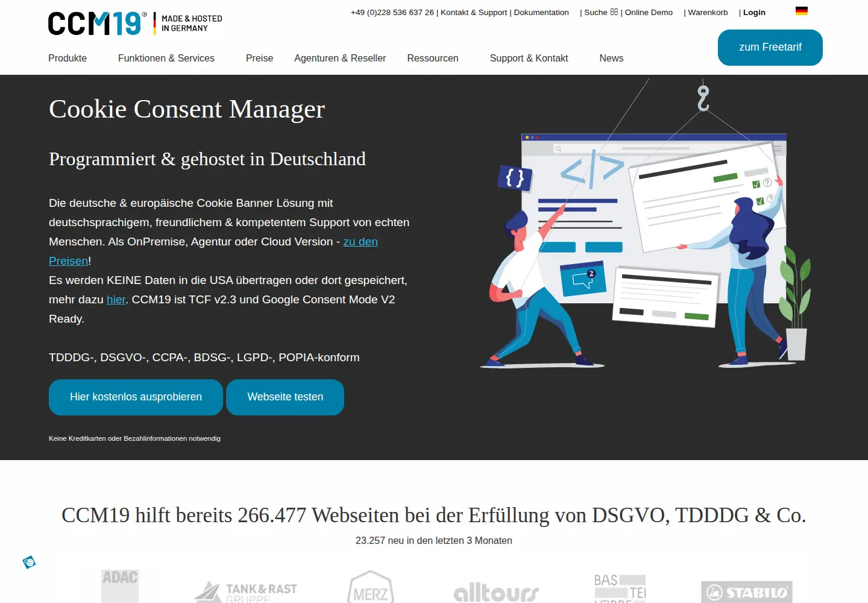Click the Webseite testen button

coord(285,397)
